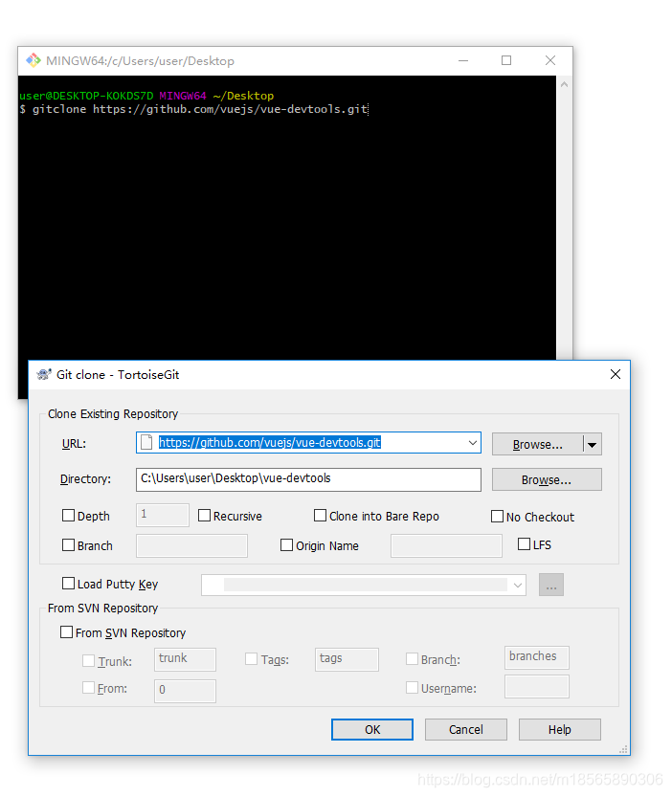Close the Git clone dialog

[x=615, y=375]
